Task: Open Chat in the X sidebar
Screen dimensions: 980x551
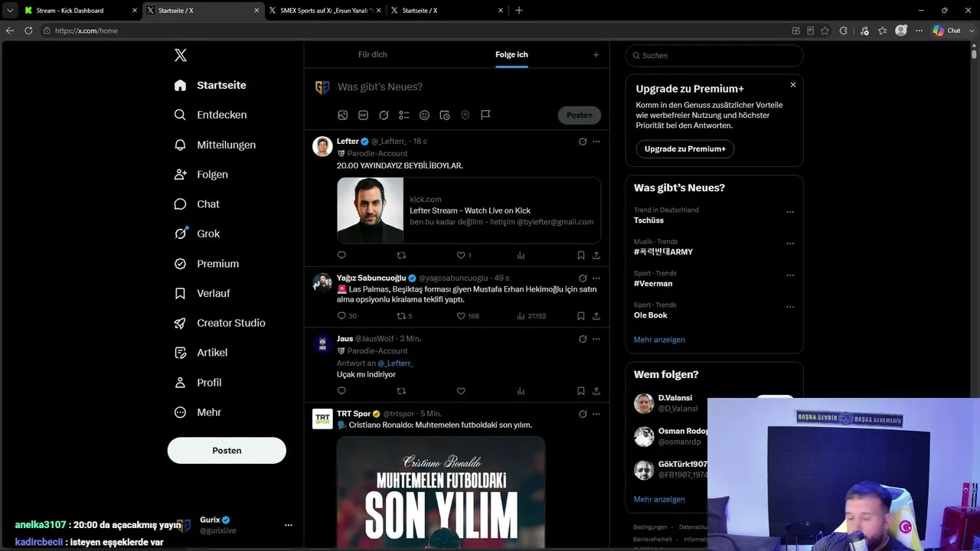Action: point(197,204)
